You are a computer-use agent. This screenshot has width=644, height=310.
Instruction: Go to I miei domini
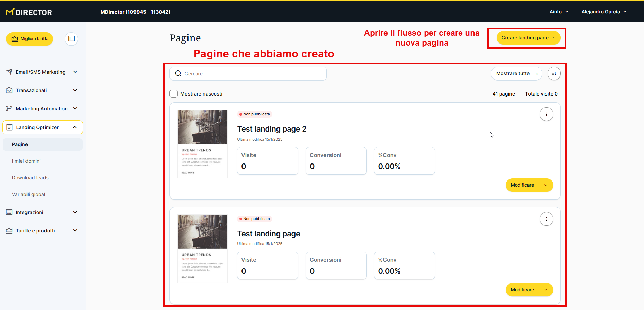26,161
